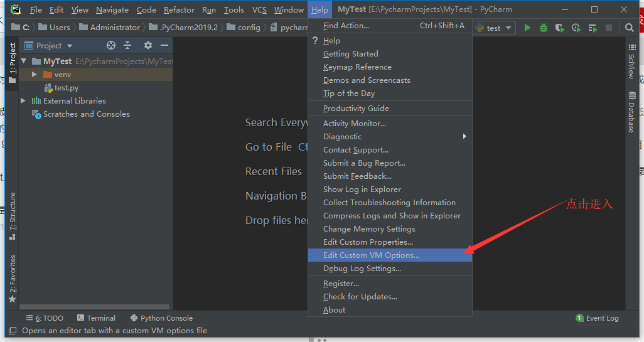Toggle the 1: Project tool window

[x=13, y=62]
